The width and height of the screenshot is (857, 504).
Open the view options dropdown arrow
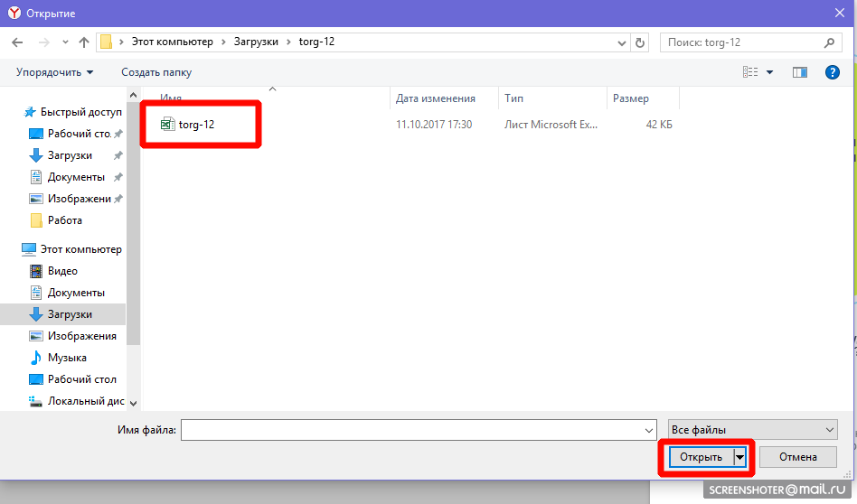point(770,72)
